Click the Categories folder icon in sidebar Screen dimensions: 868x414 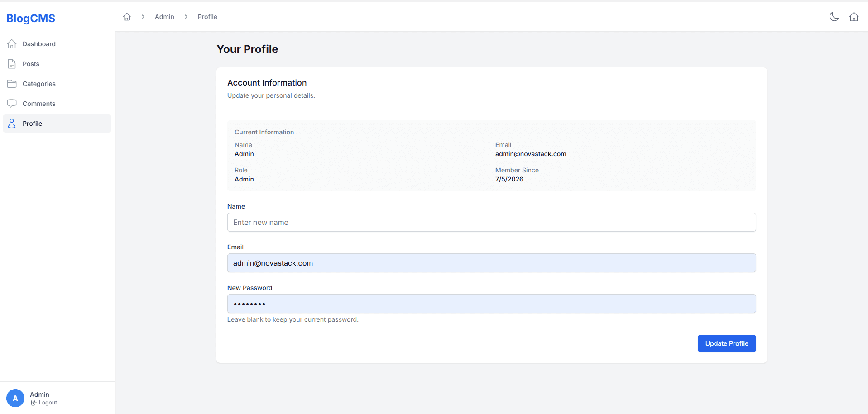(12, 84)
